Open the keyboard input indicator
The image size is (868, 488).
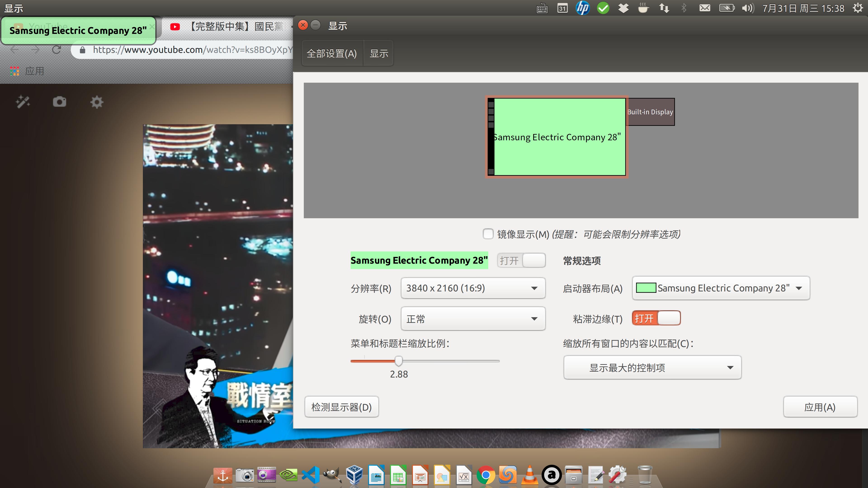[x=542, y=8]
